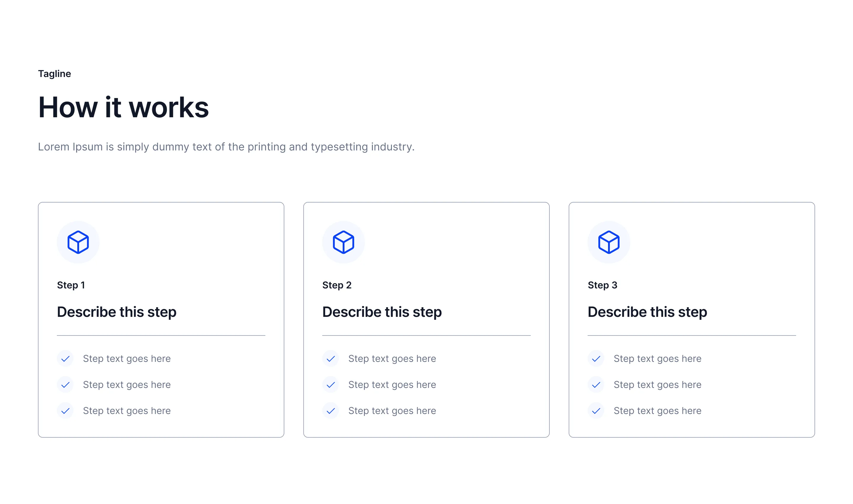Click first "Step text goes here" in Step 3 card

(657, 359)
